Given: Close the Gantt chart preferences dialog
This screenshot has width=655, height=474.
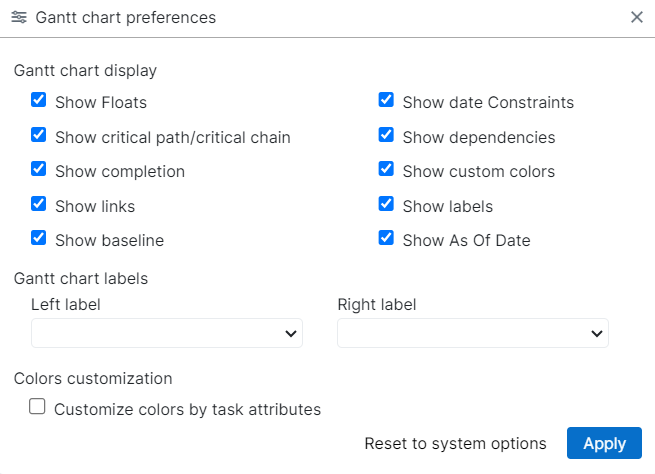Looking at the screenshot, I should [637, 17].
